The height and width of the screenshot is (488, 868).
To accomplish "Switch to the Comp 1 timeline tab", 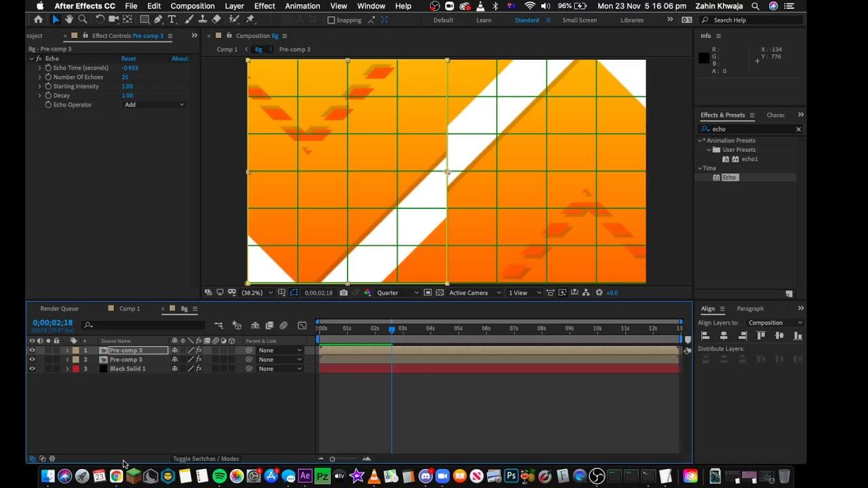I will click(x=130, y=308).
